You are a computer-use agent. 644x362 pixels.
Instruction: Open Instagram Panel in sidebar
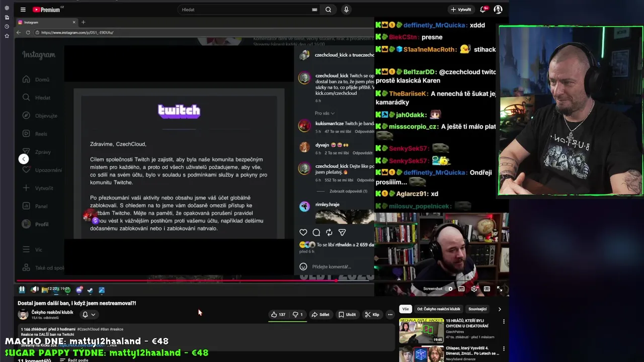[x=35, y=206]
